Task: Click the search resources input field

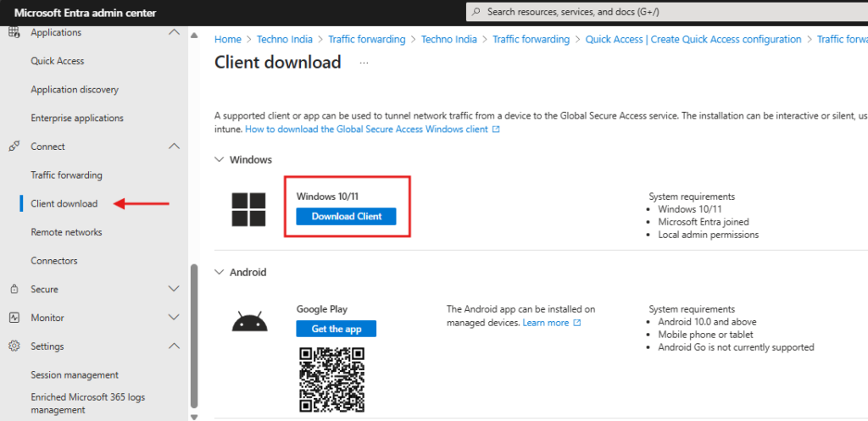Action: pyautogui.click(x=667, y=12)
